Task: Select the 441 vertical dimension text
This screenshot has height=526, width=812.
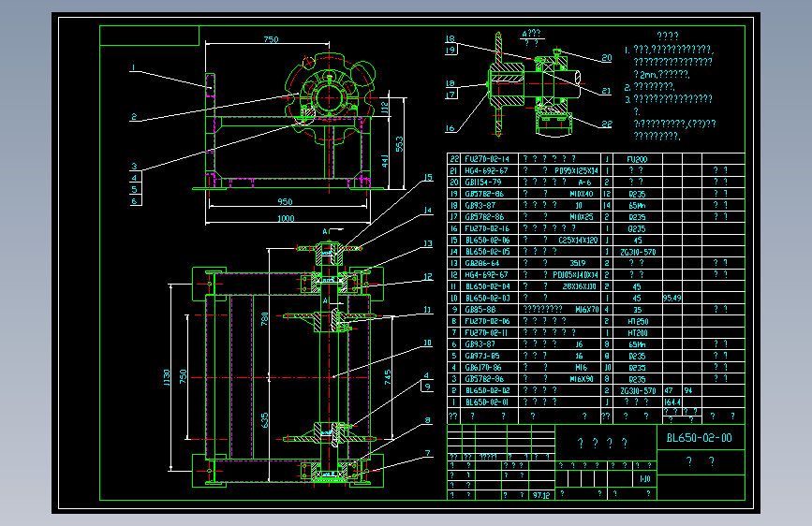Action: click(385, 160)
